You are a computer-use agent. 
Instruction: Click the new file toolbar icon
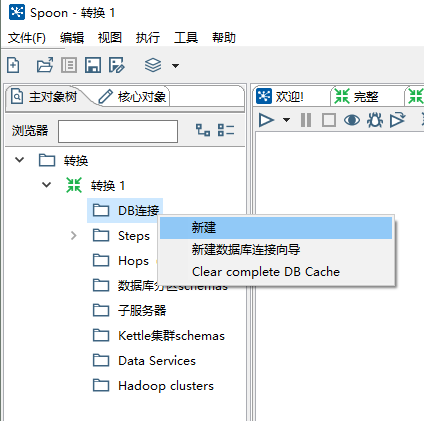tap(13, 65)
